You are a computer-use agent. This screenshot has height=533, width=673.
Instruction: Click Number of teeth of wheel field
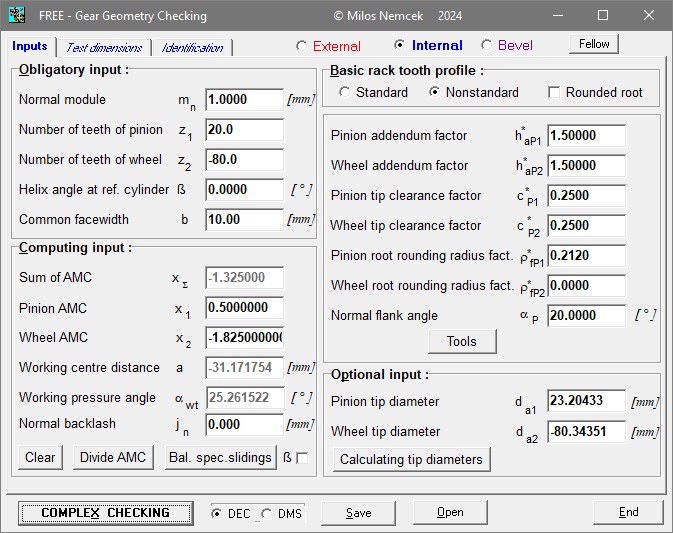click(x=244, y=160)
